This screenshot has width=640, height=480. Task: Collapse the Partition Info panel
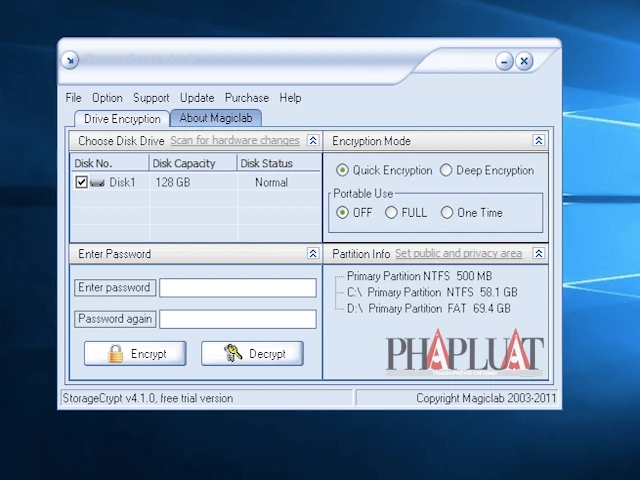539,254
